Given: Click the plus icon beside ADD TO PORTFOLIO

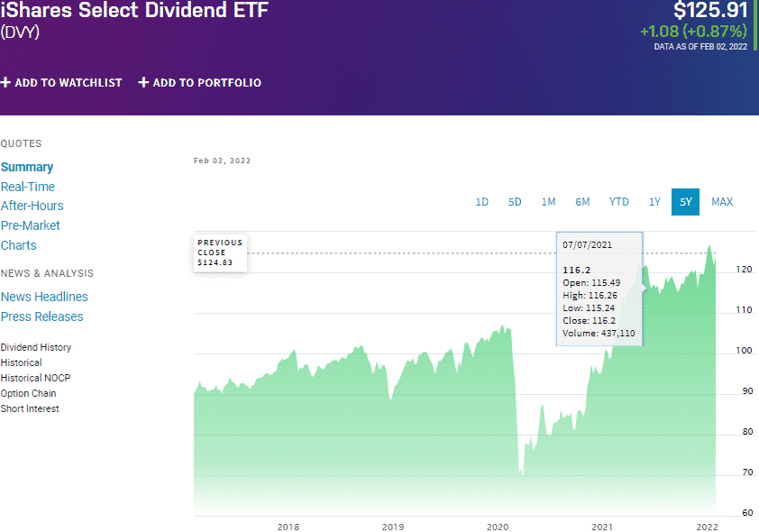Looking at the screenshot, I should [142, 82].
